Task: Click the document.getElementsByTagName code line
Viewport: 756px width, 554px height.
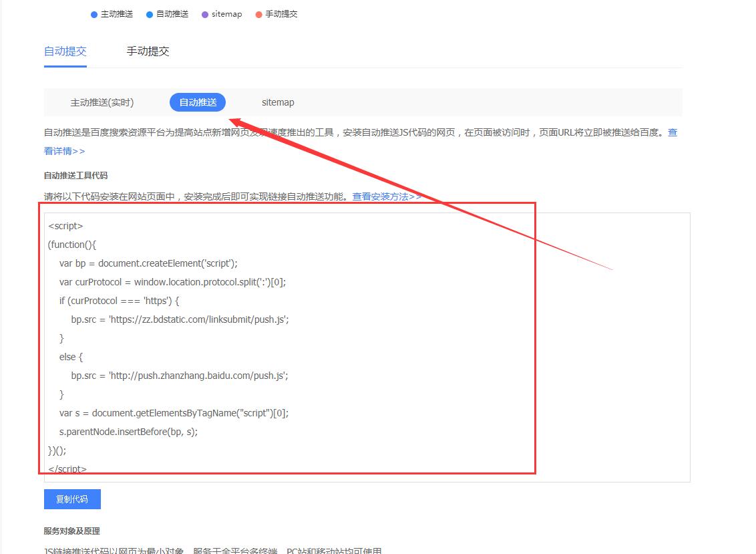Action: 174,413
